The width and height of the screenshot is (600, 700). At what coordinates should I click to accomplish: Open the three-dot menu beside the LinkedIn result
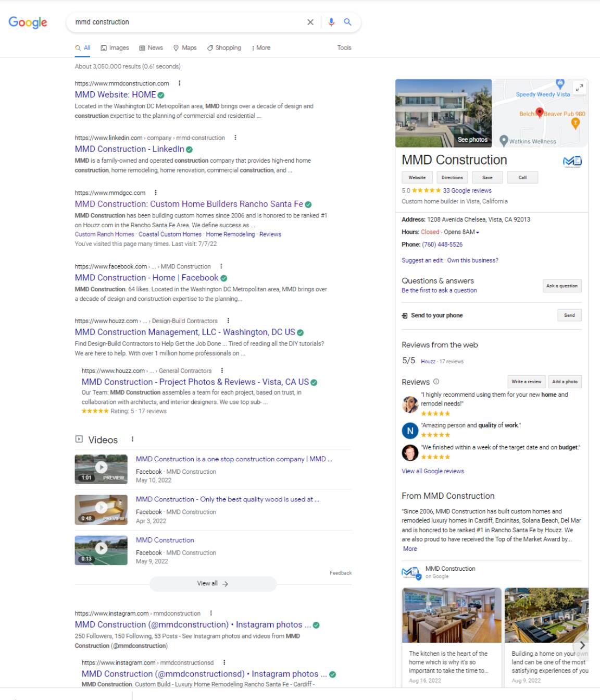pyautogui.click(x=235, y=138)
